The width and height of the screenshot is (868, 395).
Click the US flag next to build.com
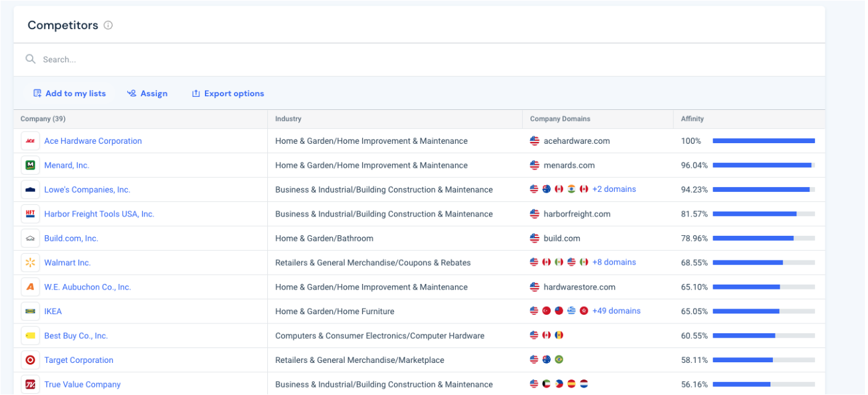tap(535, 238)
